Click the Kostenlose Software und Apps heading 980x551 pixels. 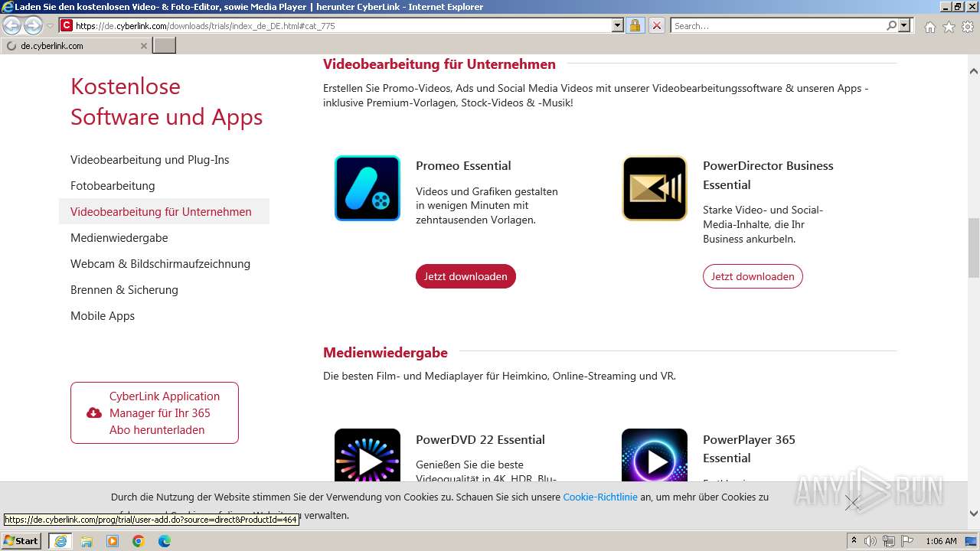166,102
